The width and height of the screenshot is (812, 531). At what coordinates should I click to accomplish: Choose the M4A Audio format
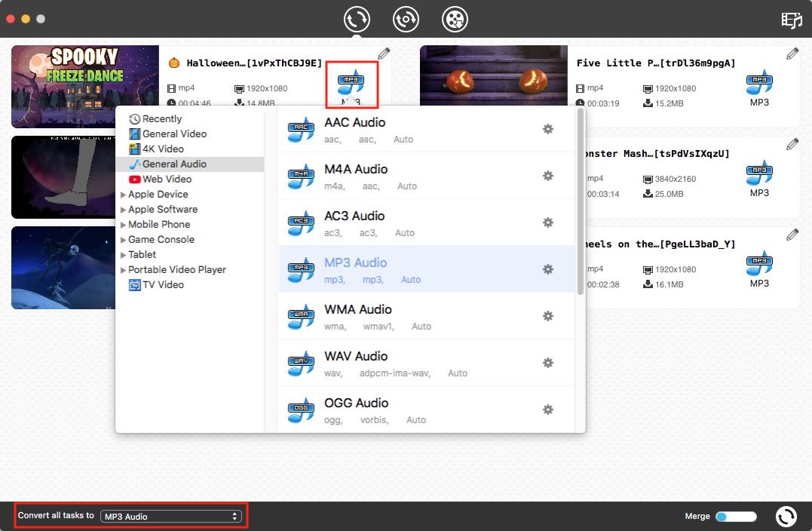(x=356, y=170)
